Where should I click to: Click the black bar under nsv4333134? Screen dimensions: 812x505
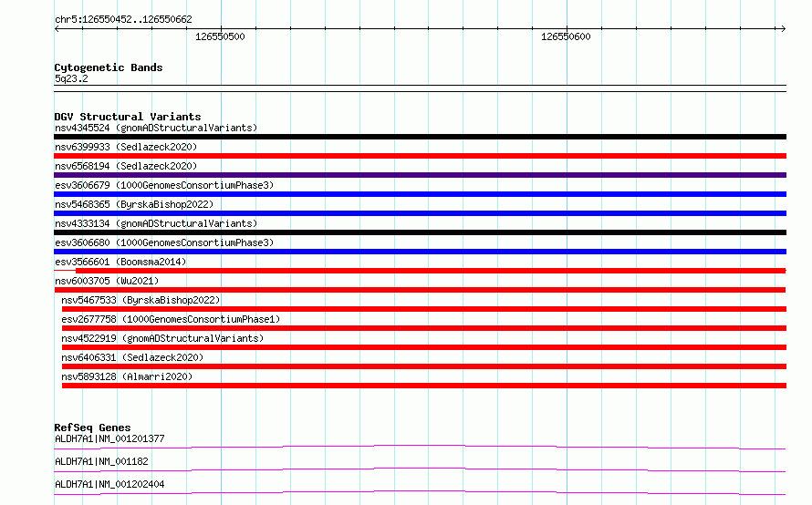point(420,232)
